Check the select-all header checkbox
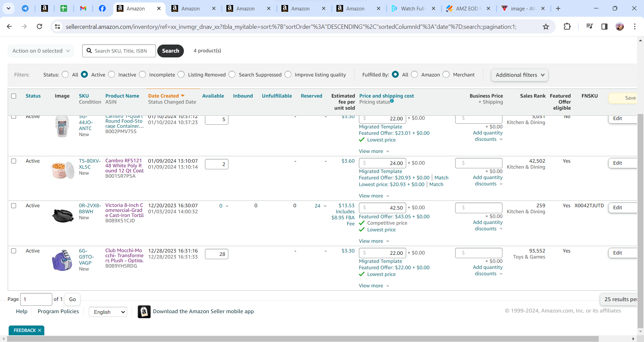 14,96
